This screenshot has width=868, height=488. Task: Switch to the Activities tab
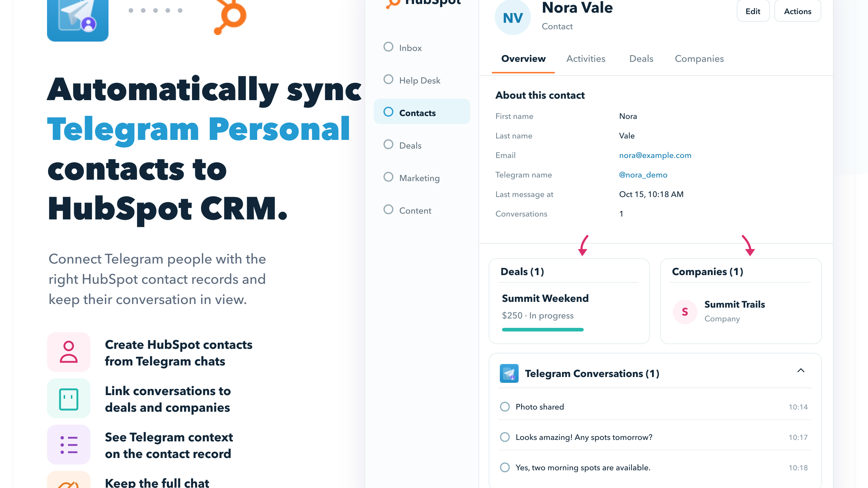(x=586, y=59)
